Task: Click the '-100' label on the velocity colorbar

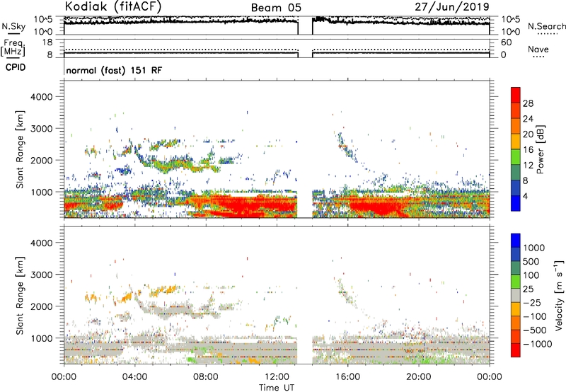Action: 534,316
